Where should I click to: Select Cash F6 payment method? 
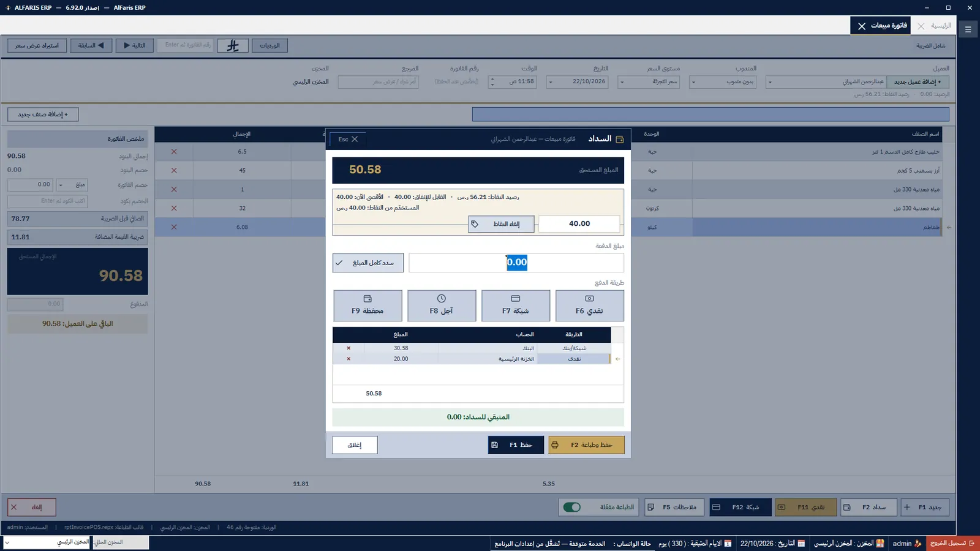[x=589, y=305]
